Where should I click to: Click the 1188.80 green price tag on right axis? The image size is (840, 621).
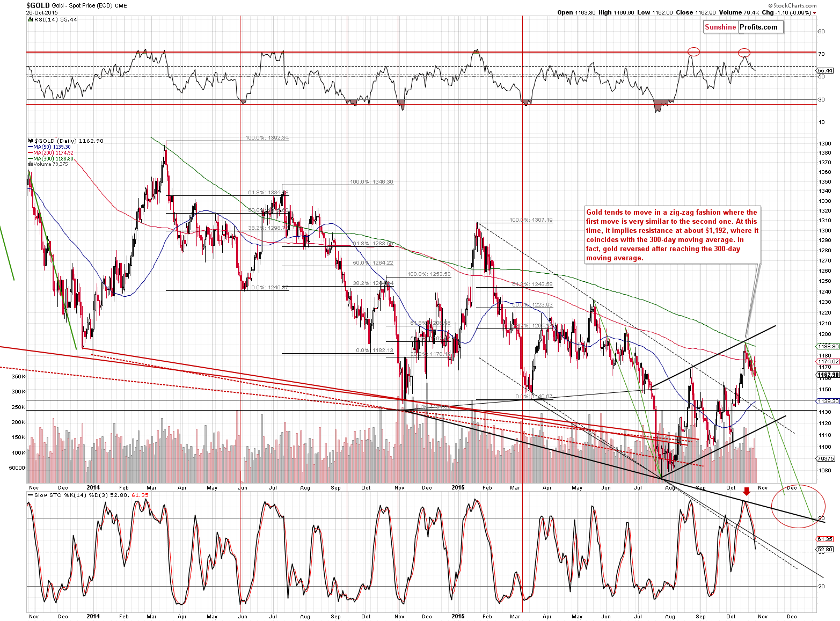[x=828, y=347]
